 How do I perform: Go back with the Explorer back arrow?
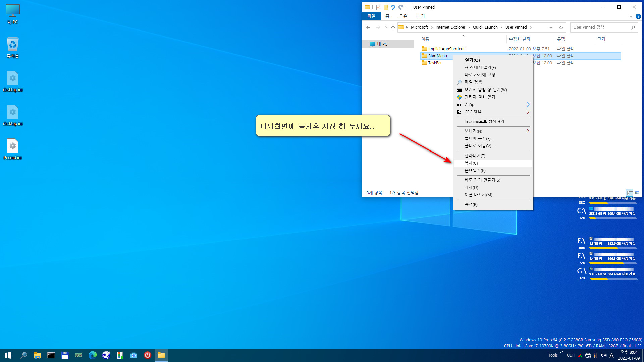coord(368,27)
